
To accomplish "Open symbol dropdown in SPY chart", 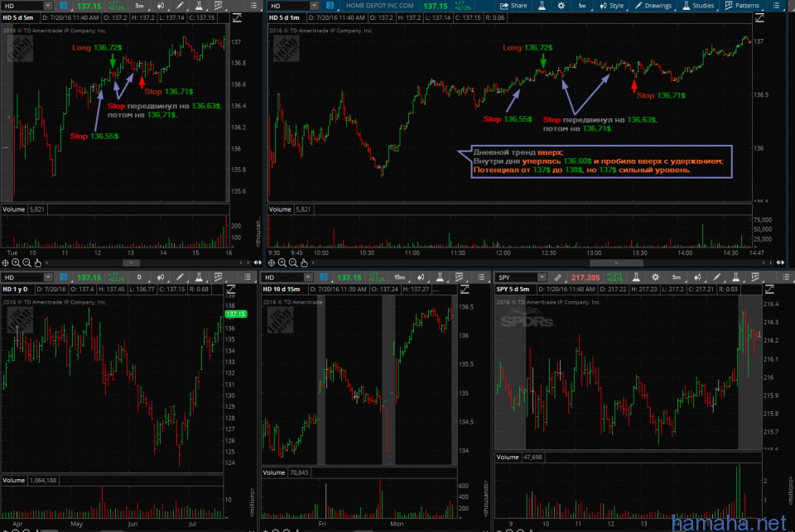I will tap(542, 278).
